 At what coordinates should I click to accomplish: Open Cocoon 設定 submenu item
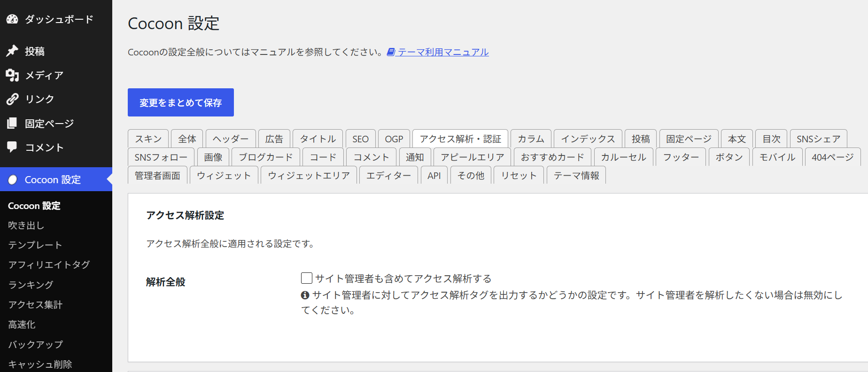tap(34, 206)
